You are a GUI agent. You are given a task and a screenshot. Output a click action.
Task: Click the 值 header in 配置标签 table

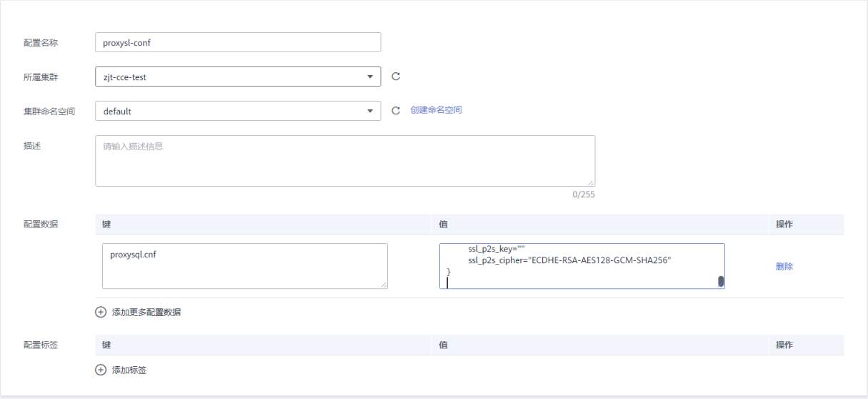tap(443, 345)
